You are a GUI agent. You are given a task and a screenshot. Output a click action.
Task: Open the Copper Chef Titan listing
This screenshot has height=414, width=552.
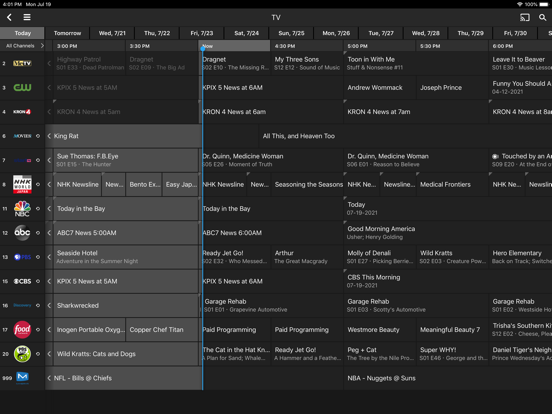162,330
